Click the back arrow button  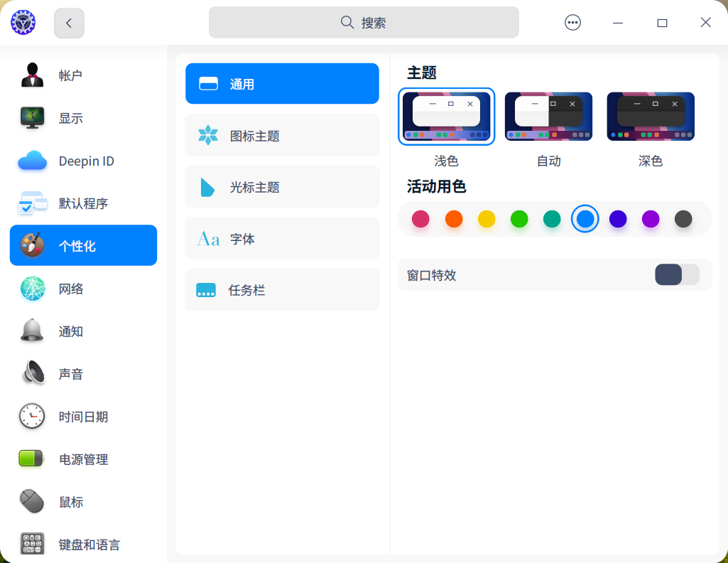coord(68,22)
